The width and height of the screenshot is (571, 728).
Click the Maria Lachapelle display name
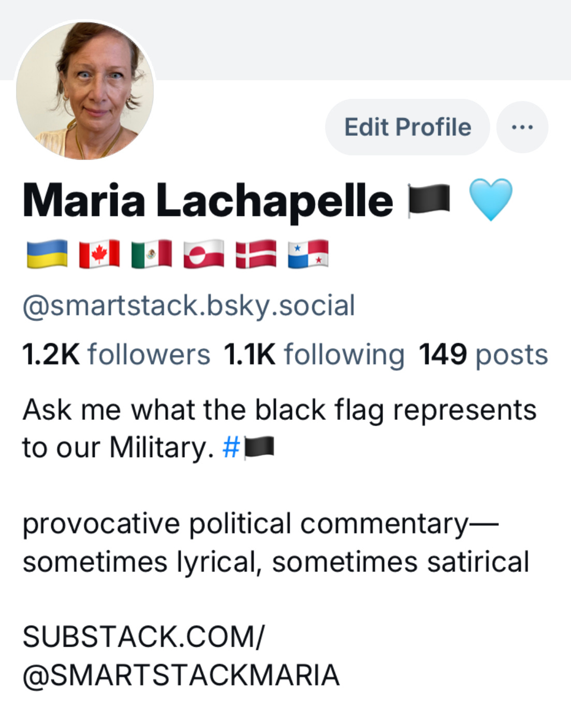tap(208, 201)
